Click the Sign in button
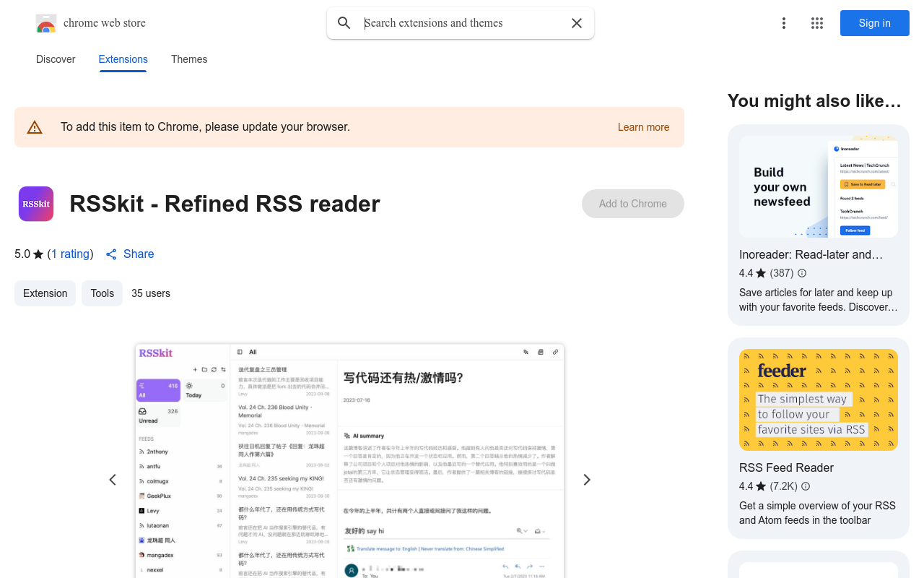Image resolution: width=924 pixels, height=578 pixels. tap(875, 23)
